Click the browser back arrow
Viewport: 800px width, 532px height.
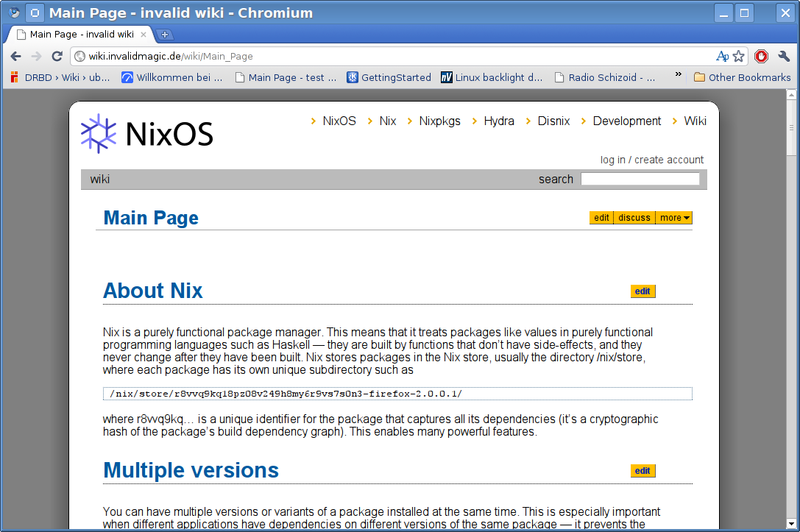coord(15,56)
